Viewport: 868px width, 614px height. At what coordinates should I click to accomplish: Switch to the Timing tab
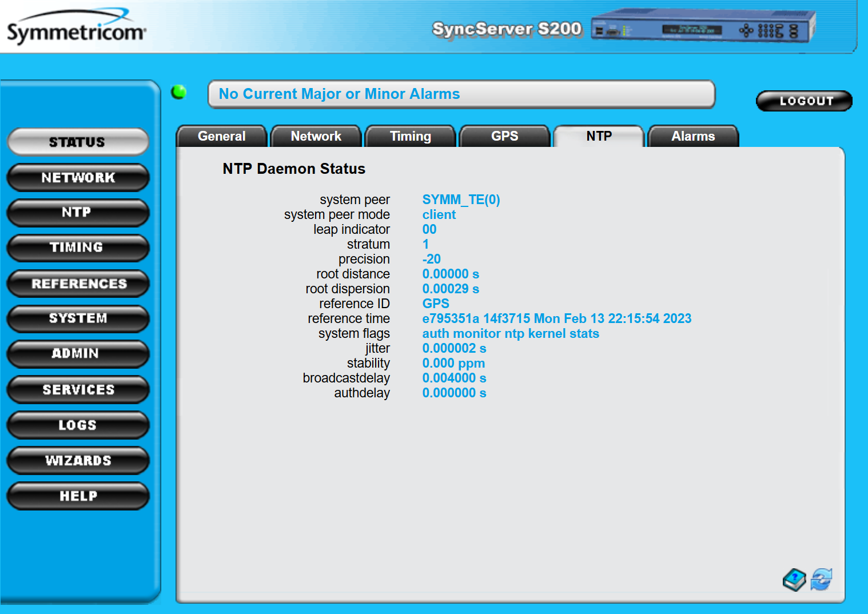pyautogui.click(x=410, y=136)
